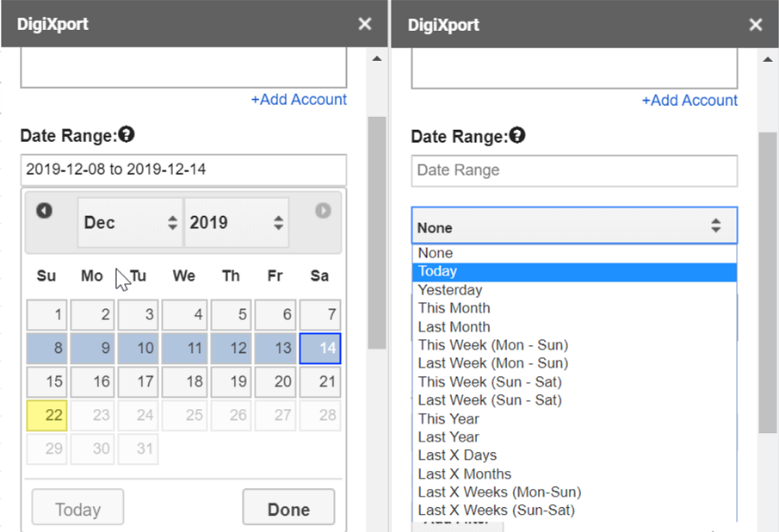The height and width of the screenshot is (532, 779).
Task: Confirm date selection with Done button
Action: point(288,508)
